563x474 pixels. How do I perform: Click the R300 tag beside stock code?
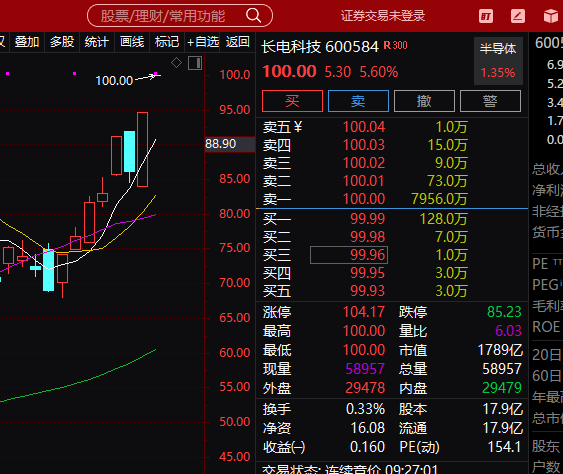pyautogui.click(x=395, y=45)
